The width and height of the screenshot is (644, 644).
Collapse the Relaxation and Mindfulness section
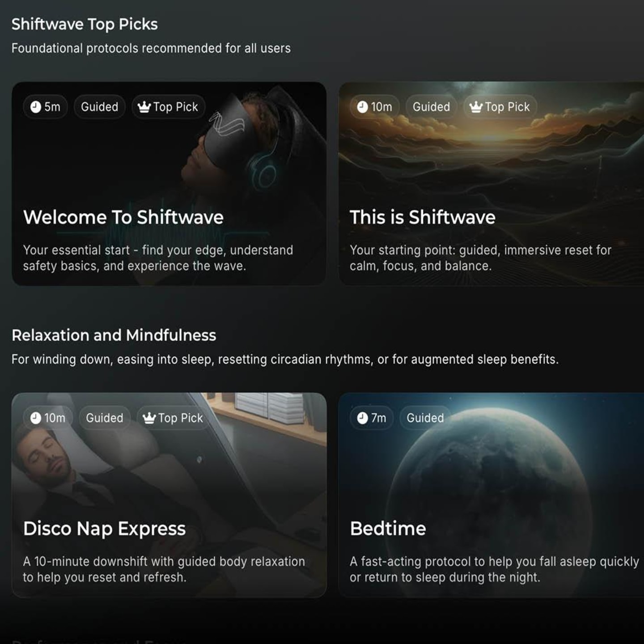coord(114,335)
